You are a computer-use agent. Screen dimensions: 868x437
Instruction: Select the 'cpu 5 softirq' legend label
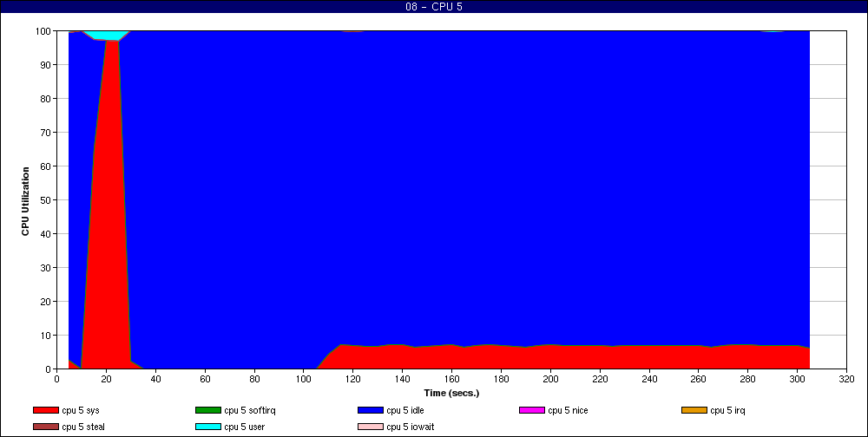pos(250,410)
